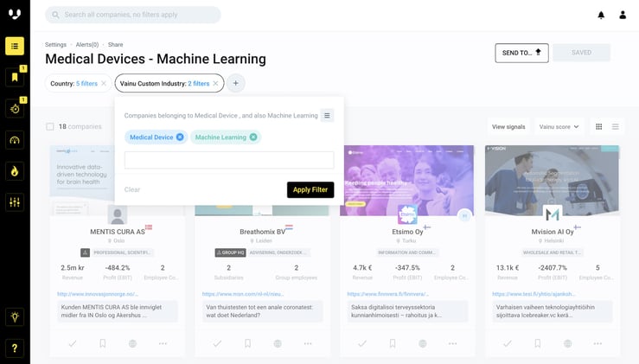Switch to grid view layout

(x=598, y=127)
